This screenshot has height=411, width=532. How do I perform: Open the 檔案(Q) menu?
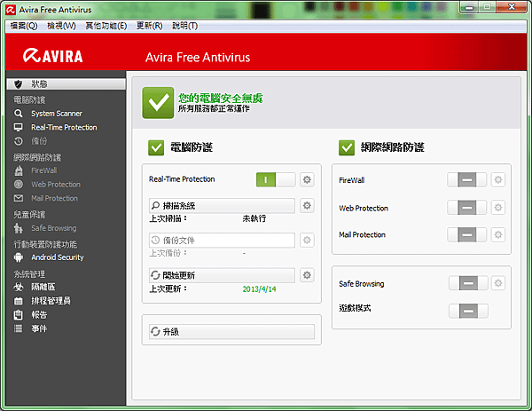(x=24, y=26)
